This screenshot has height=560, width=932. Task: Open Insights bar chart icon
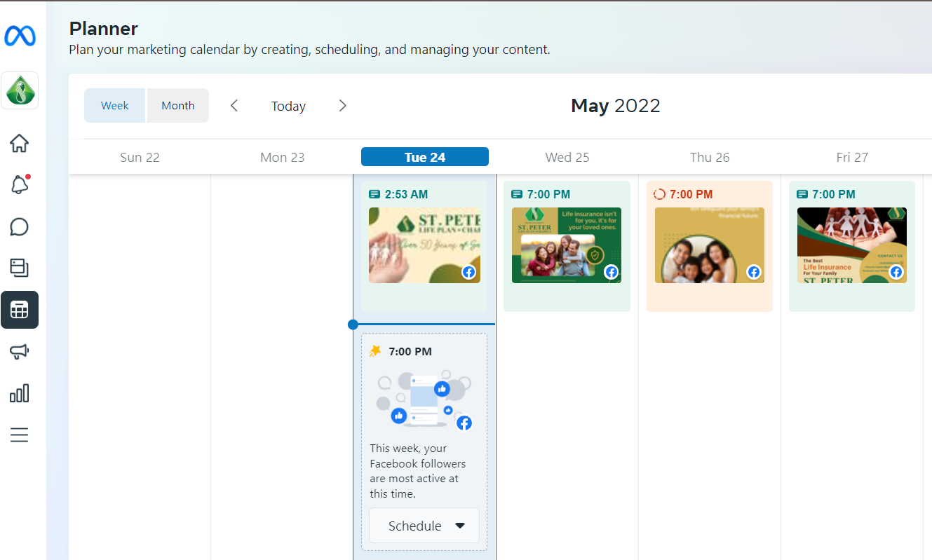coord(20,392)
